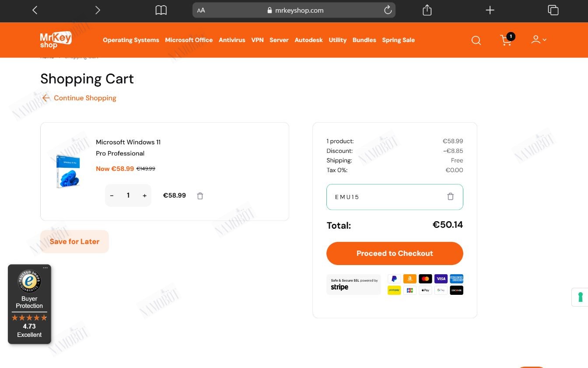
Task: Click the JCB payment icon
Action: click(410, 290)
